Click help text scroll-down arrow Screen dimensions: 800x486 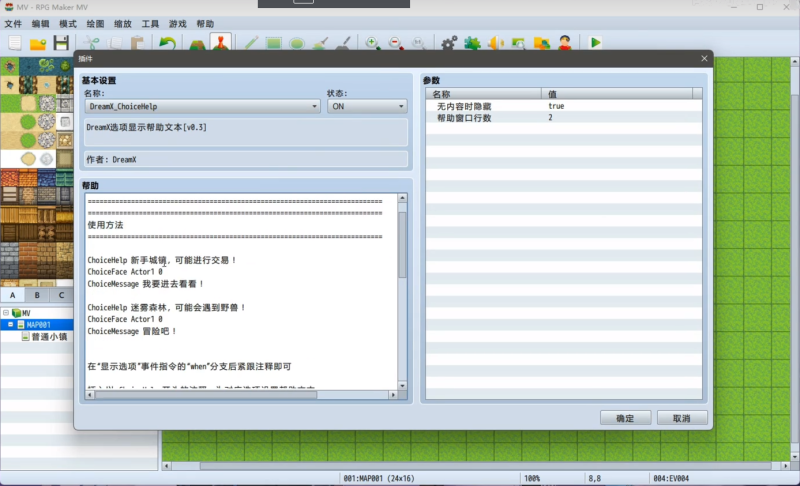(402, 386)
